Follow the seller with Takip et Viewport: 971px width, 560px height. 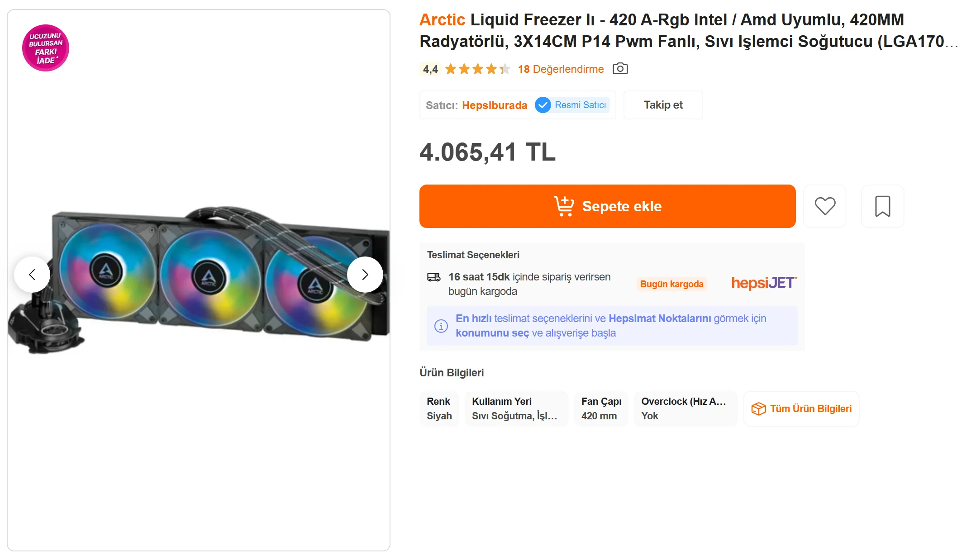click(x=663, y=105)
